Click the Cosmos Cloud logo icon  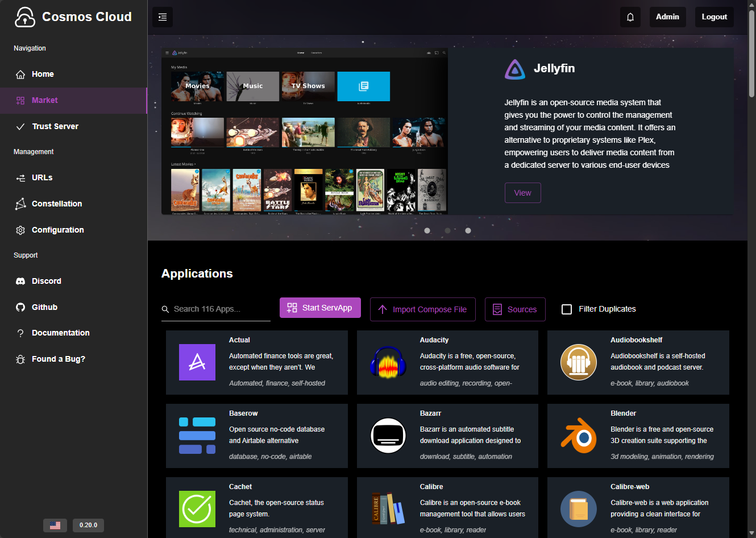coord(25,17)
